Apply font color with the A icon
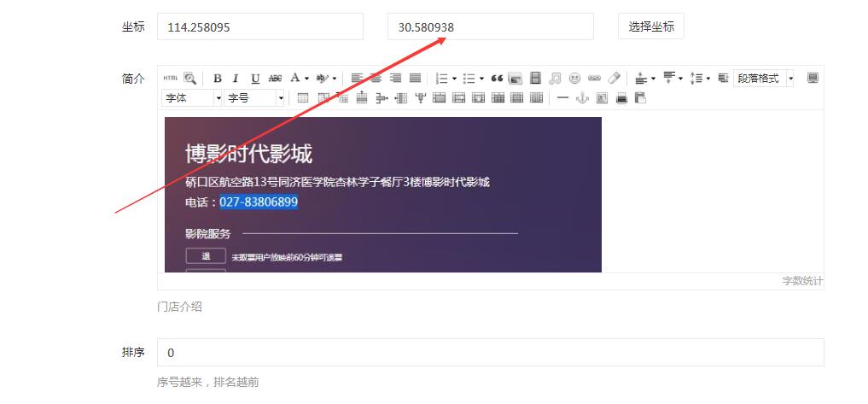This screenshot has height=404, width=868. point(295,78)
